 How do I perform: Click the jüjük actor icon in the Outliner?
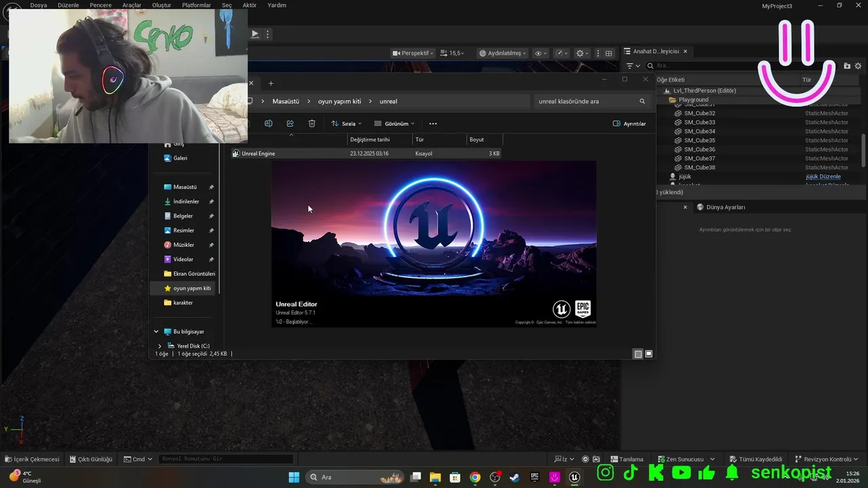pyautogui.click(x=673, y=176)
